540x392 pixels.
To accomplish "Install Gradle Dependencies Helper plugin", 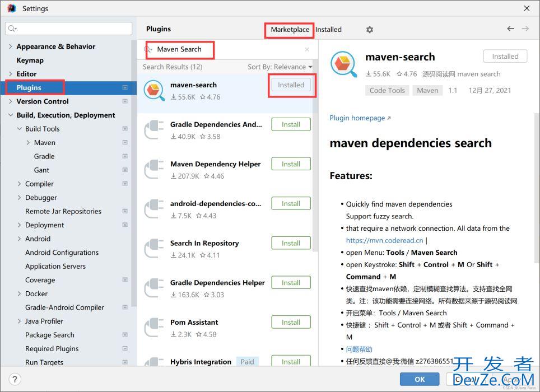I will (291, 283).
